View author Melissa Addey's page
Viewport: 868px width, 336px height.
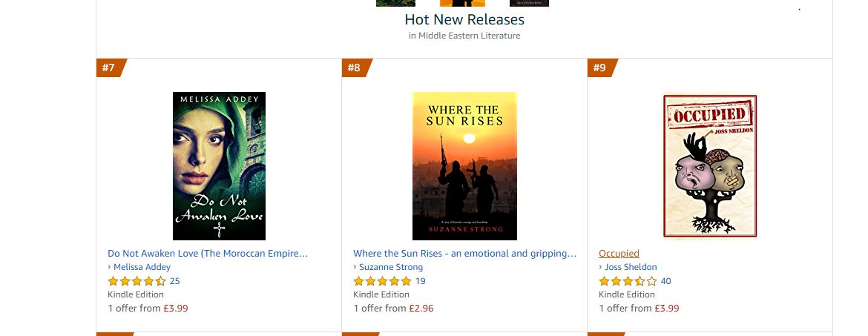click(x=142, y=267)
